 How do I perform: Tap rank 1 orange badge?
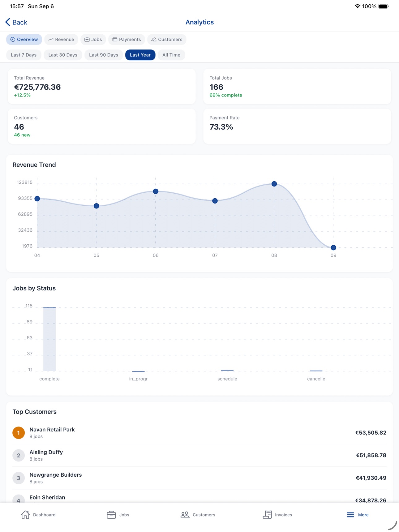point(19,433)
